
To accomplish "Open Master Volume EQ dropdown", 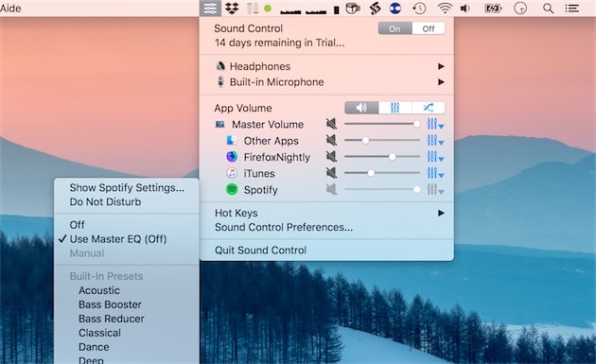I will 435,124.
